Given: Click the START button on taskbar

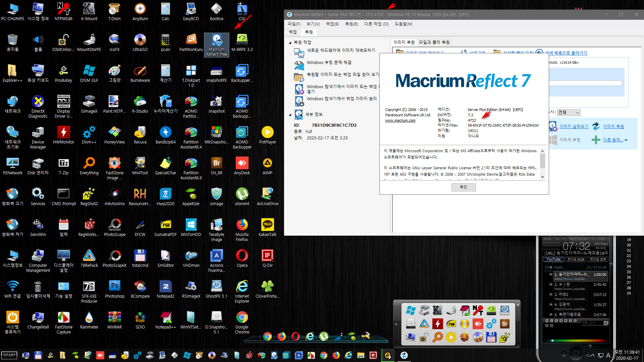Looking at the screenshot, I should tap(9, 355).
